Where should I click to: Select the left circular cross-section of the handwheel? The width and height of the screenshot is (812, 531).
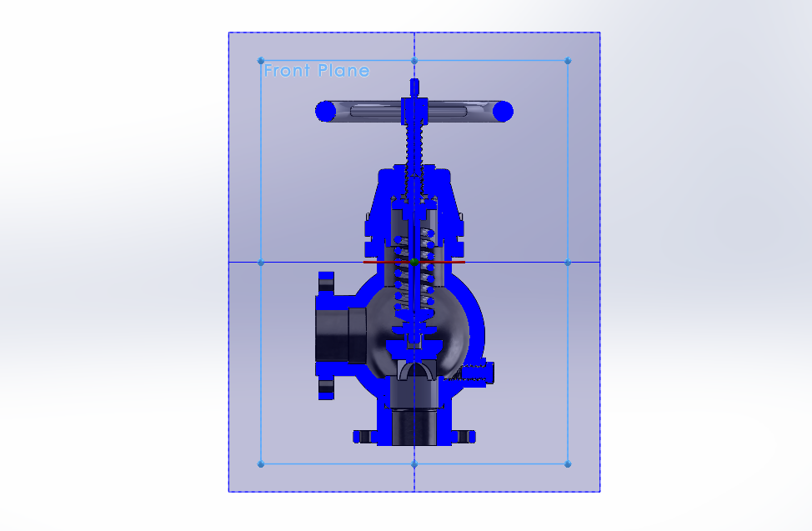tap(326, 112)
